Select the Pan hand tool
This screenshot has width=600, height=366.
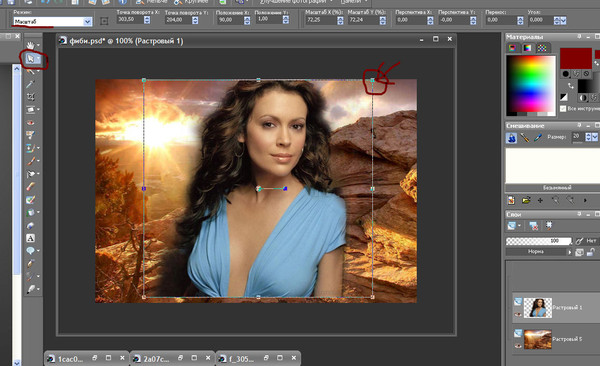(x=30, y=45)
